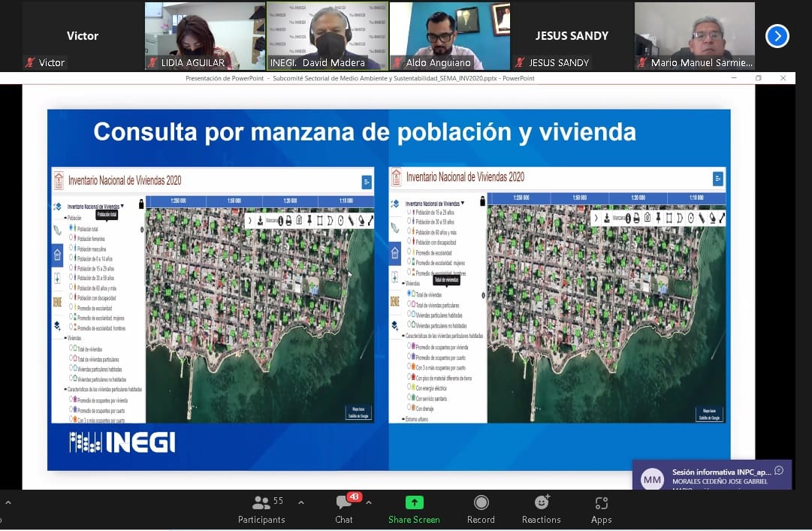Viewport: 812px width, 531px height.
Task: Start recording with the Record button
Action: [481, 508]
